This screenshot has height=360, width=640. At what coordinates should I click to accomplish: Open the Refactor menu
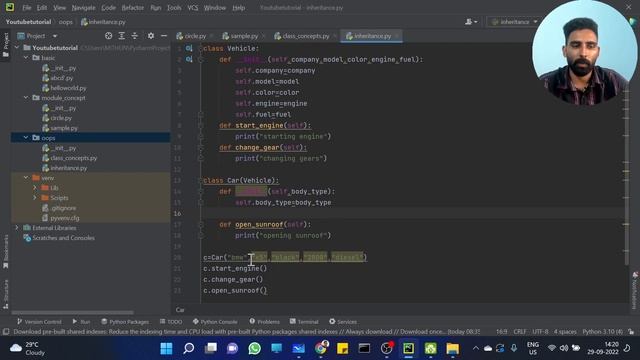(133, 8)
